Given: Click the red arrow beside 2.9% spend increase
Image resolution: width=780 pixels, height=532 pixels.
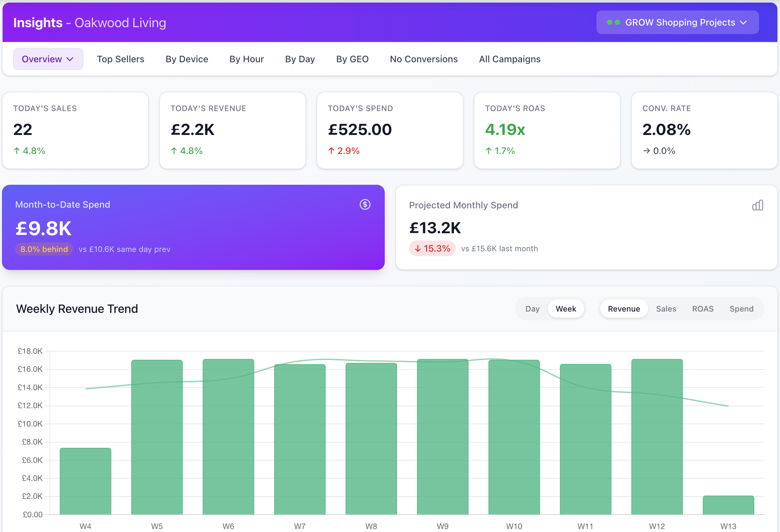Looking at the screenshot, I should coord(332,151).
